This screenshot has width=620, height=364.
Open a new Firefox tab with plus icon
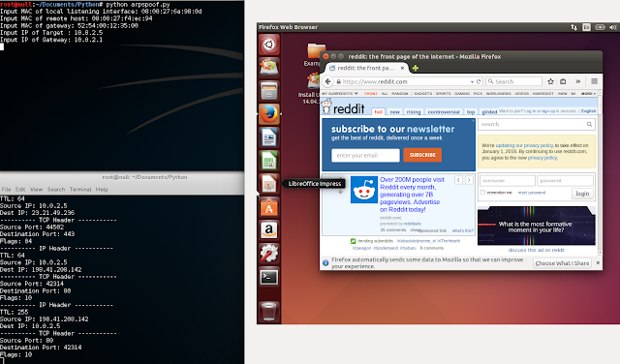(x=416, y=69)
